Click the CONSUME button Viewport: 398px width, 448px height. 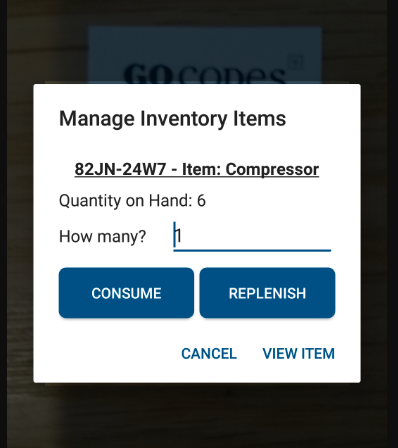click(126, 293)
